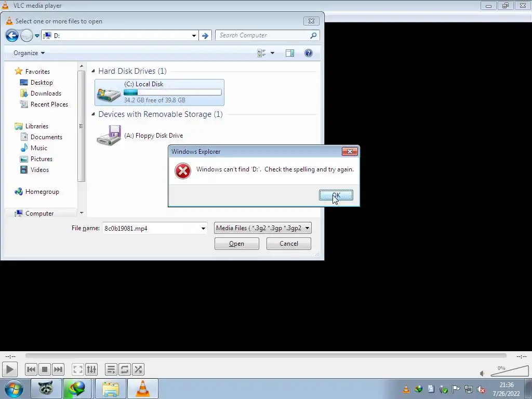Click the elapsed time label in VLC
This screenshot has width=532, height=399.
10,356
